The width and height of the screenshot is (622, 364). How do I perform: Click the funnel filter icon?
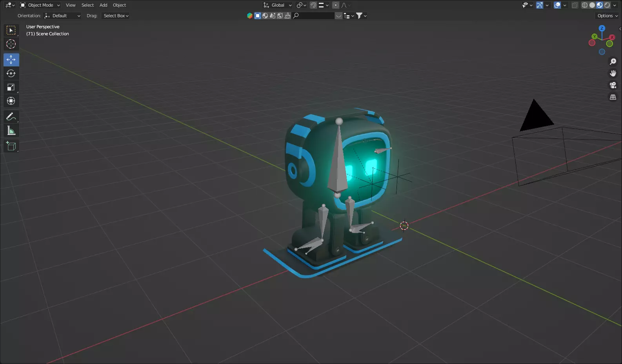point(359,16)
